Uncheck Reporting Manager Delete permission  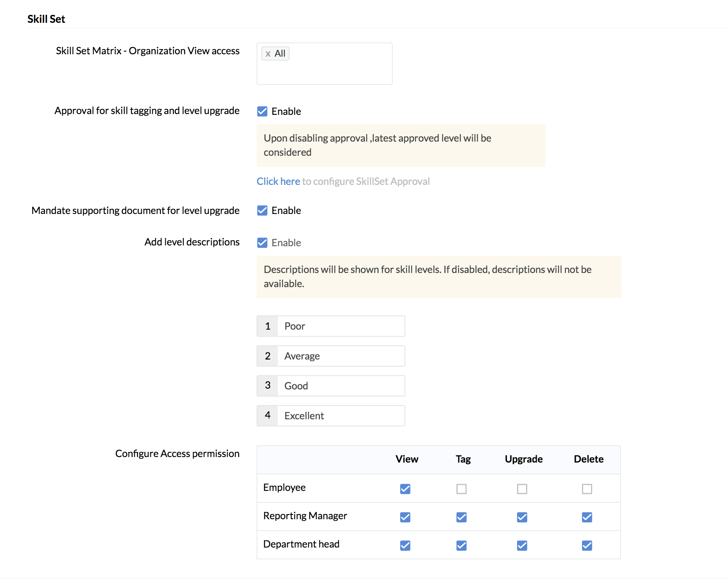[587, 517]
